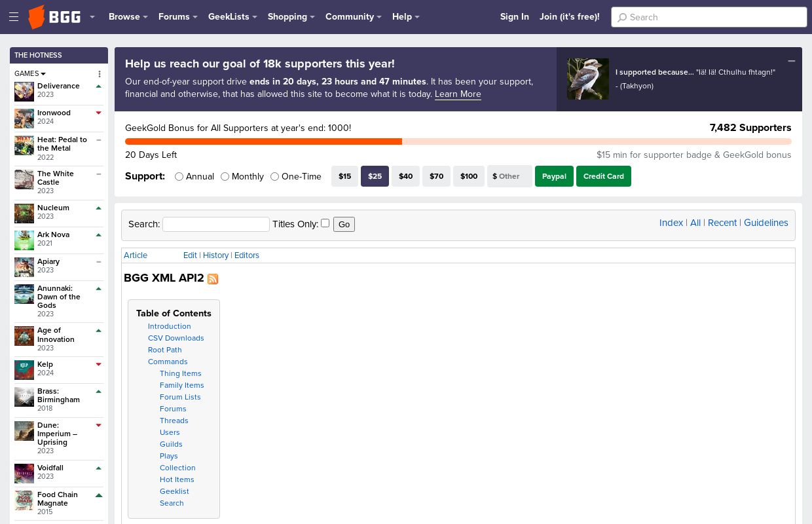Open the Nucleum game thumbnail
This screenshot has width=812, height=524.
(x=24, y=213)
